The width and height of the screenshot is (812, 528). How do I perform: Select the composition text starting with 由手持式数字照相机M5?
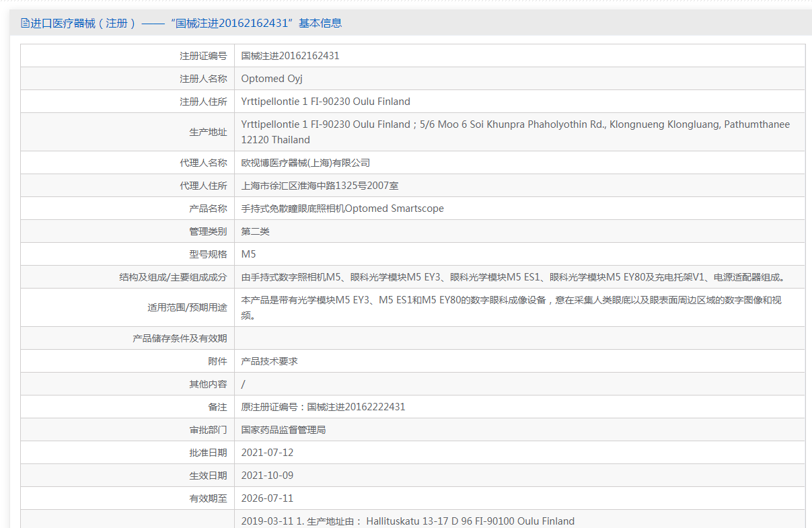[x=515, y=277]
